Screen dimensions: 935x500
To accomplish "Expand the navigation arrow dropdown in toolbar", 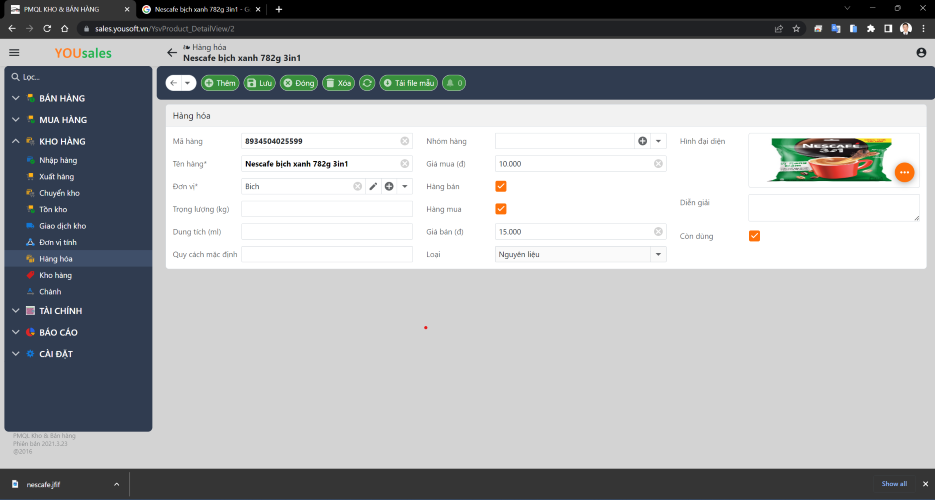I will click(188, 83).
